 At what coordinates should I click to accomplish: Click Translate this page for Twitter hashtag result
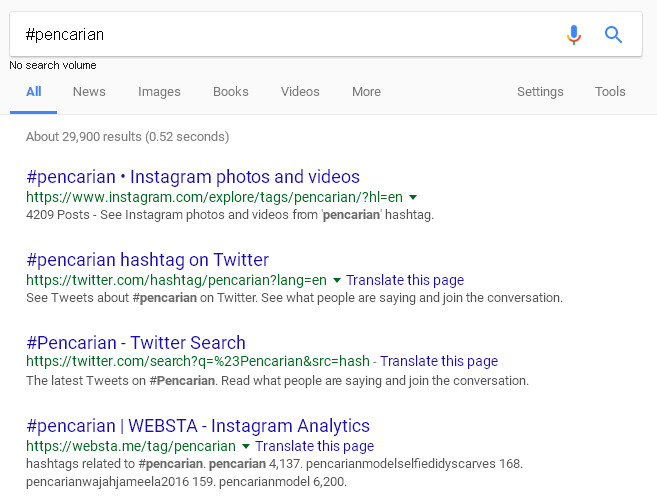click(405, 280)
